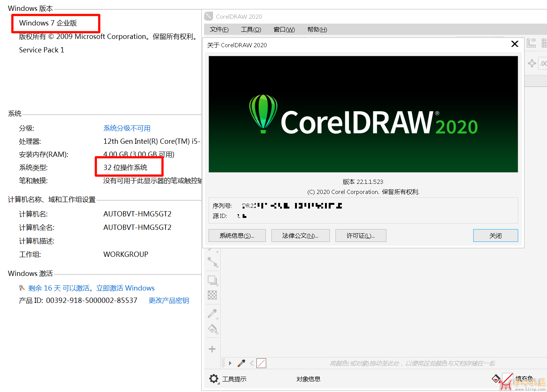
Task: Close the 关于 CorelDRAW 2020 dialog with X
Action: click(x=515, y=44)
